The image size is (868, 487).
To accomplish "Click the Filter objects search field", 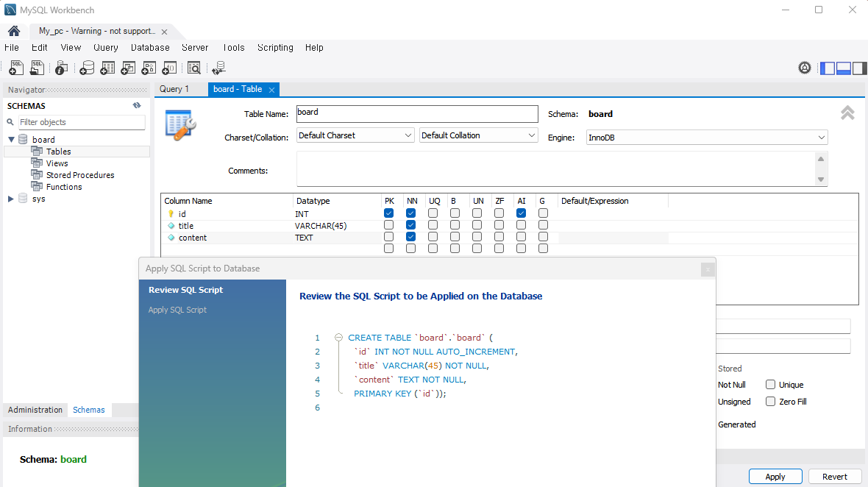I will click(82, 122).
